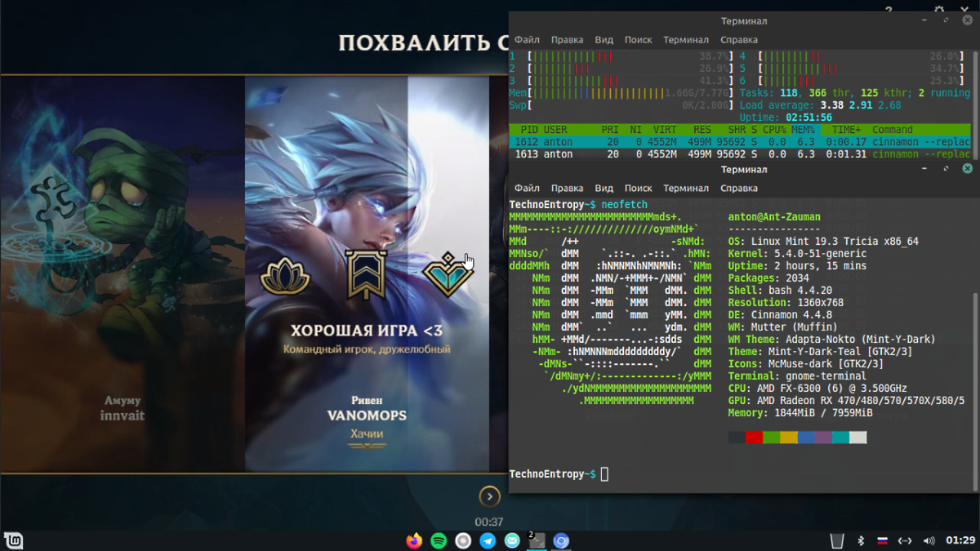Open Правка menu in the neofetch terminal

(567, 189)
